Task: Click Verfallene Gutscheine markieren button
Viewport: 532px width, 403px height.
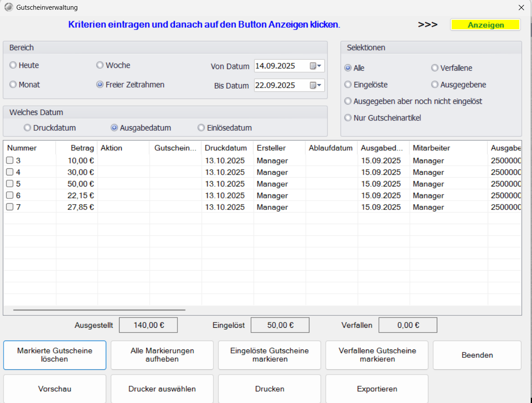Action: tap(377, 355)
